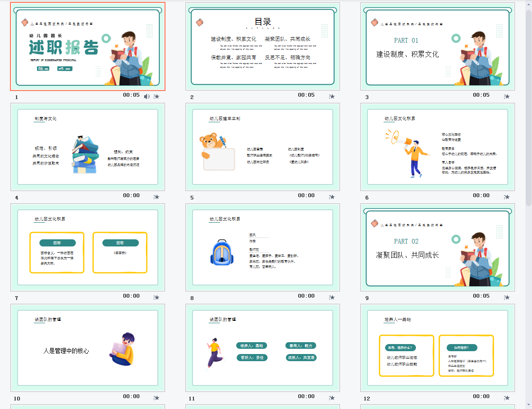
Task: Click the transition star icon under slide 9
Action: tap(506, 298)
